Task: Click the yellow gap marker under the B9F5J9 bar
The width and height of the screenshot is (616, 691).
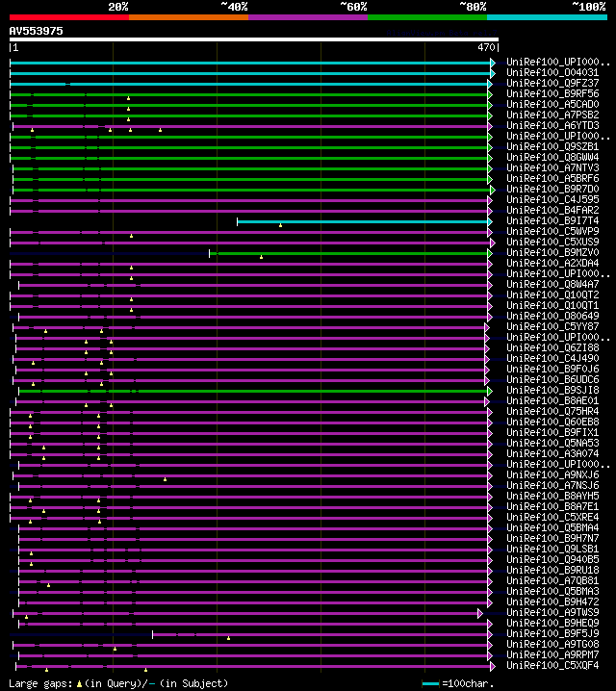Action: (228, 638)
